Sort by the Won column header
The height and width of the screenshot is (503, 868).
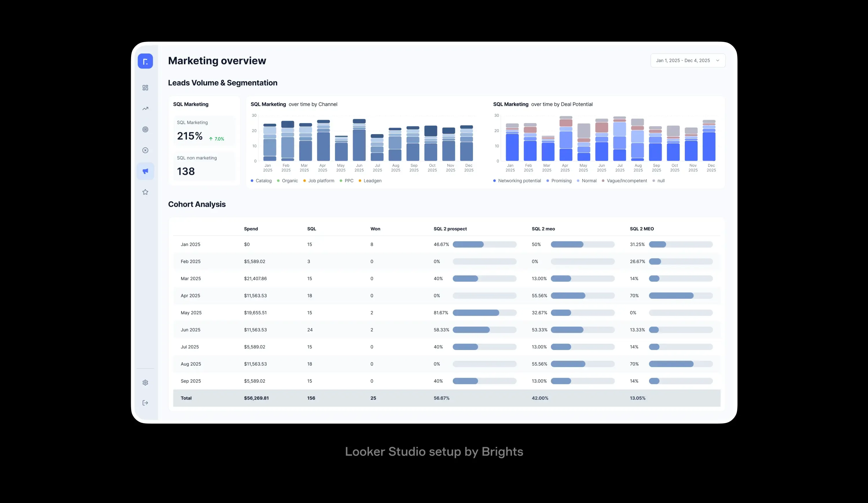375,229
